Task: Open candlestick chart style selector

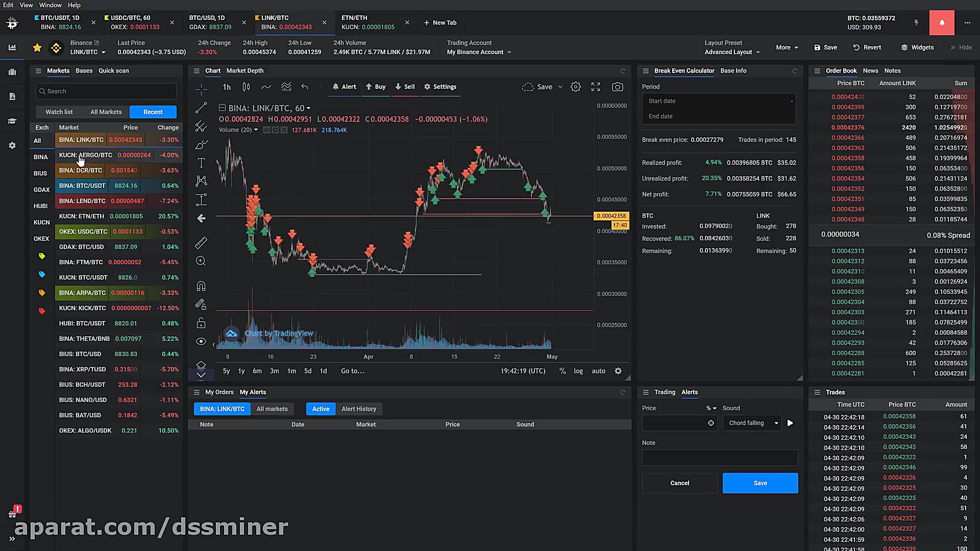Action: pyautogui.click(x=246, y=87)
